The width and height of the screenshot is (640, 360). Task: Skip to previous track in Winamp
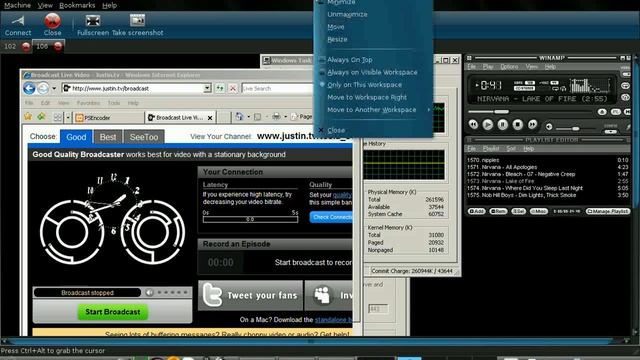click(473, 124)
